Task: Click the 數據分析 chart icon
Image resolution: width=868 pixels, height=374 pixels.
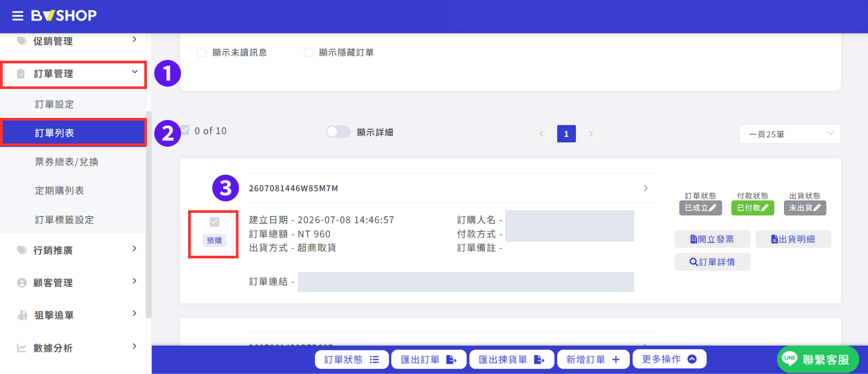Action: 22,348
